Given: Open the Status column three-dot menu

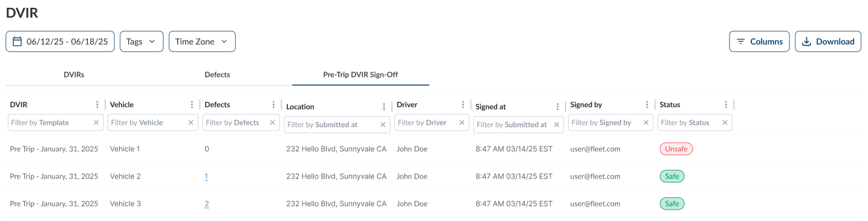Looking at the screenshot, I should click(726, 105).
